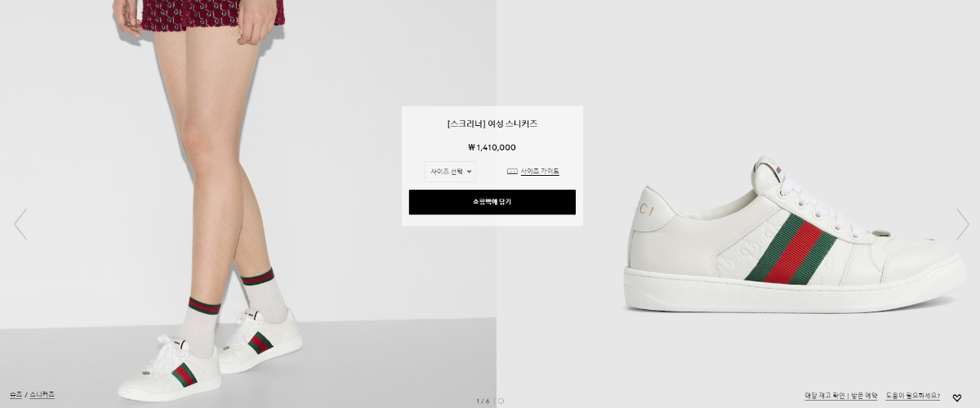Advance to the next product image
Screen dimensions: 980x408
click(x=962, y=224)
